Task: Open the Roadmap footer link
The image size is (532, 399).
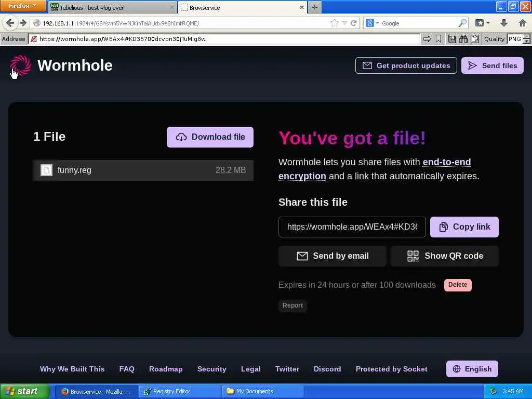Action: [x=166, y=369]
